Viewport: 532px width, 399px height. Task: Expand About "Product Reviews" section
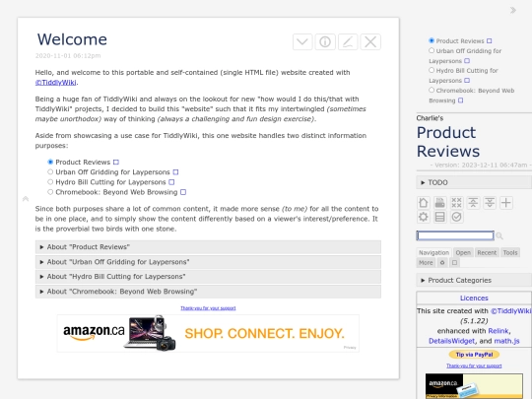point(208,247)
